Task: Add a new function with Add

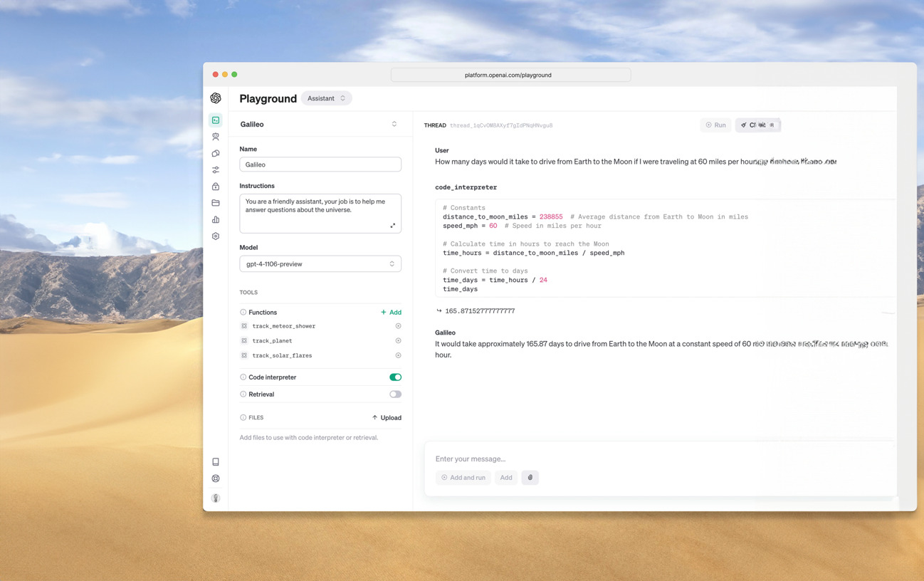Action: point(391,313)
